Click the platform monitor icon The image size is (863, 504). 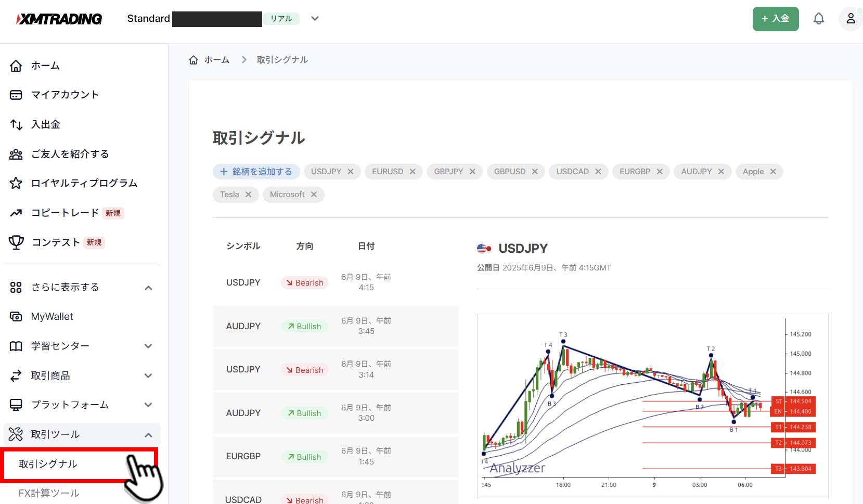pos(16,405)
